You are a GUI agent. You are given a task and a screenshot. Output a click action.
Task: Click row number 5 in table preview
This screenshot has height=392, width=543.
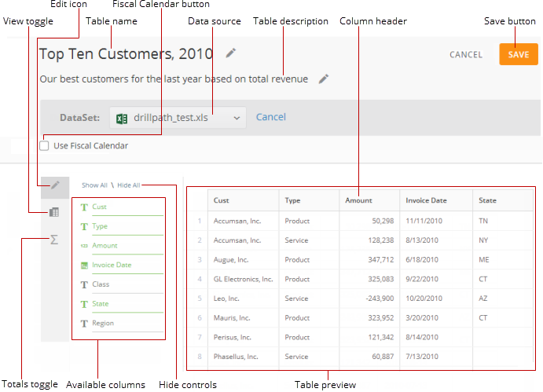pyautogui.click(x=200, y=299)
